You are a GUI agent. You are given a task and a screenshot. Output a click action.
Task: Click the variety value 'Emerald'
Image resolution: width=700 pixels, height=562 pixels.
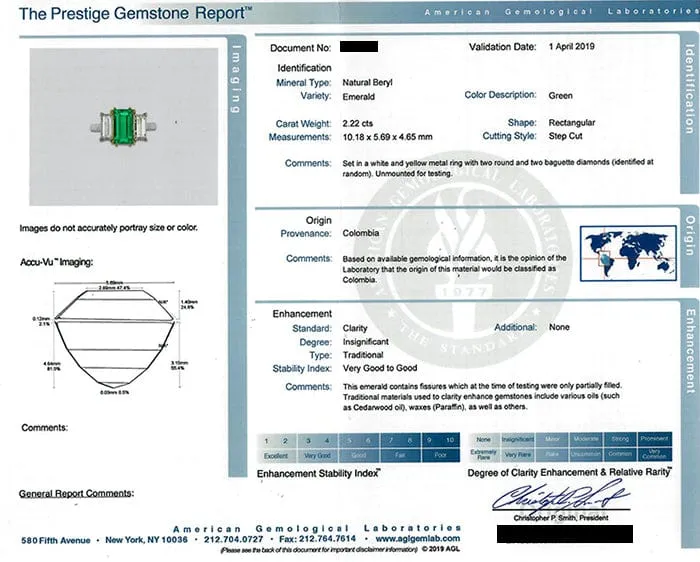click(x=358, y=96)
